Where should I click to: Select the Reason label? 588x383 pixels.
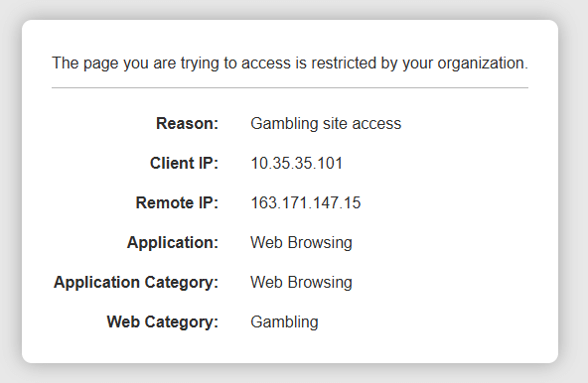pyautogui.click(x=187, y=123)
